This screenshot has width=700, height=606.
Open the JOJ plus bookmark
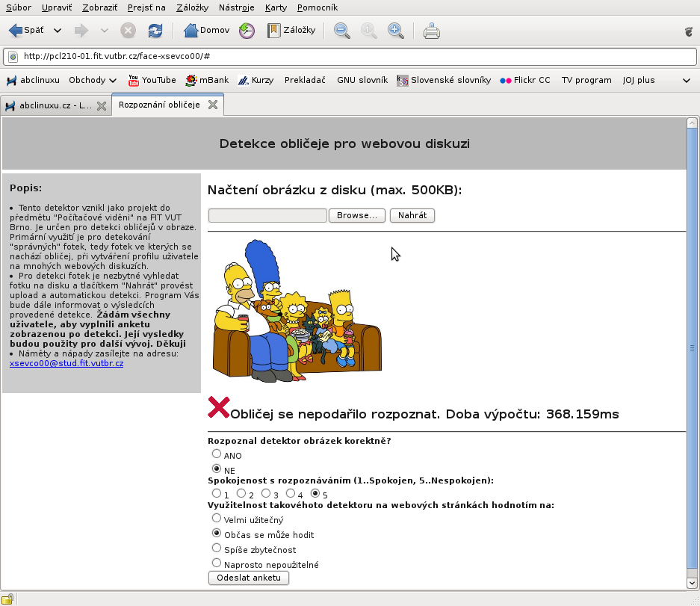point(639,81)
